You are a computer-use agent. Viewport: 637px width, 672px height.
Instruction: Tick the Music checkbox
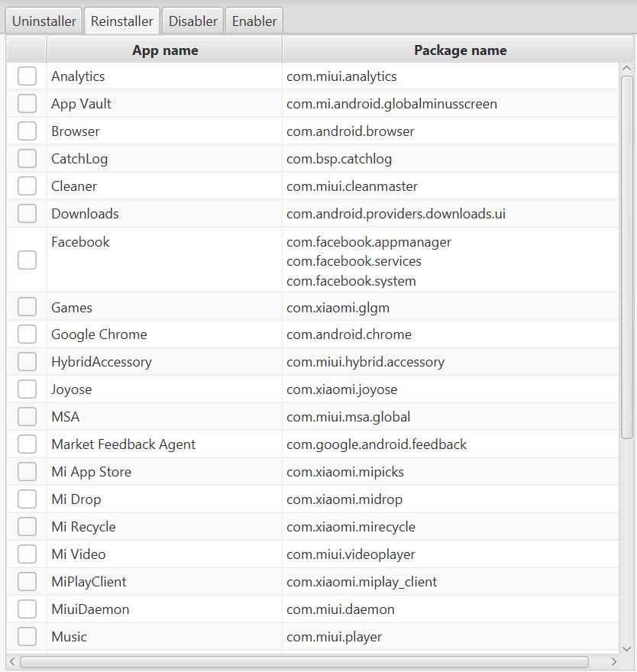27,636
